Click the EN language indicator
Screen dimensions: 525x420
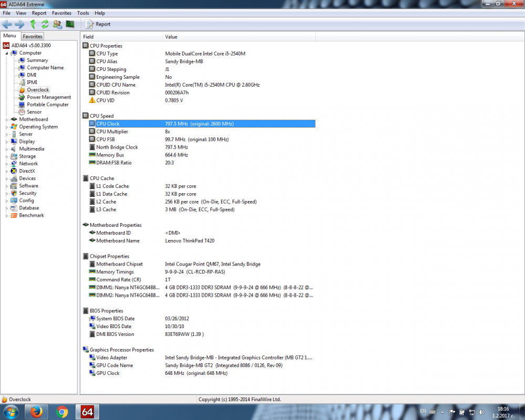423,411
